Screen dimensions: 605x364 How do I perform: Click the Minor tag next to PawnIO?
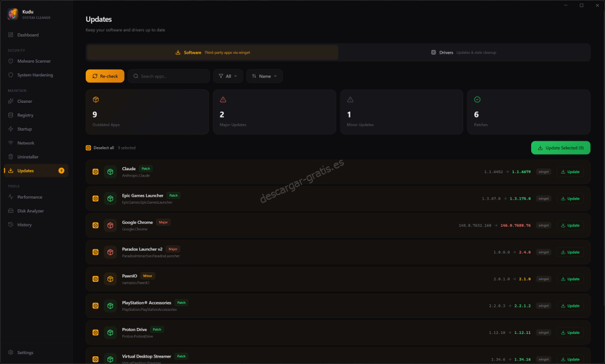(147, 276)
